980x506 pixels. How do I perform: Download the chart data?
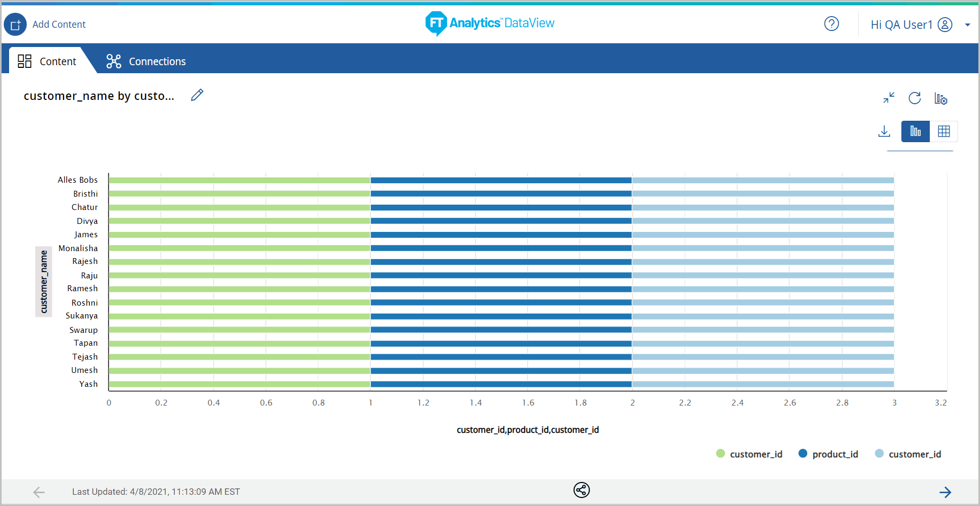[x=884, y=131]
